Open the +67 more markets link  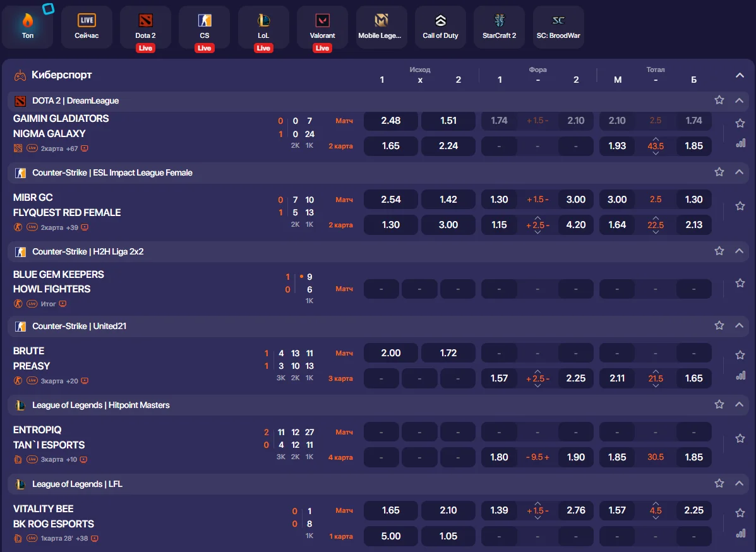[x=71, y=148]
